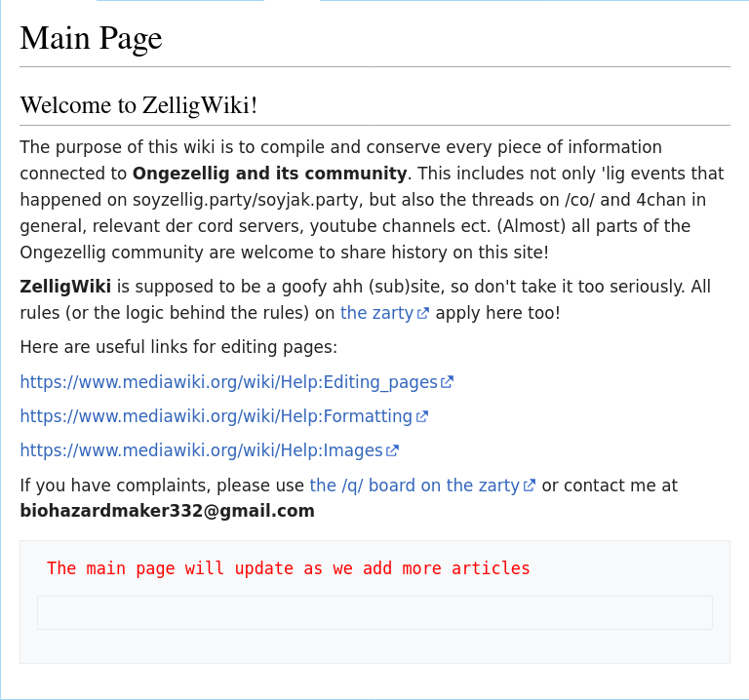Click the email biohazardmaker332@gmail.com
This screenshot has width=749, height=700.
pos(167,511)
